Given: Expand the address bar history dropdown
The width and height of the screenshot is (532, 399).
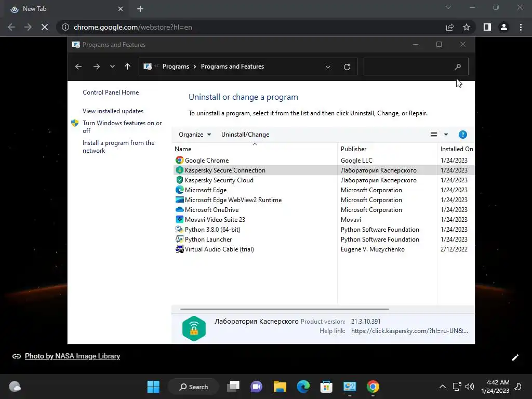Looking at the screenshot, I should [328, 67].
